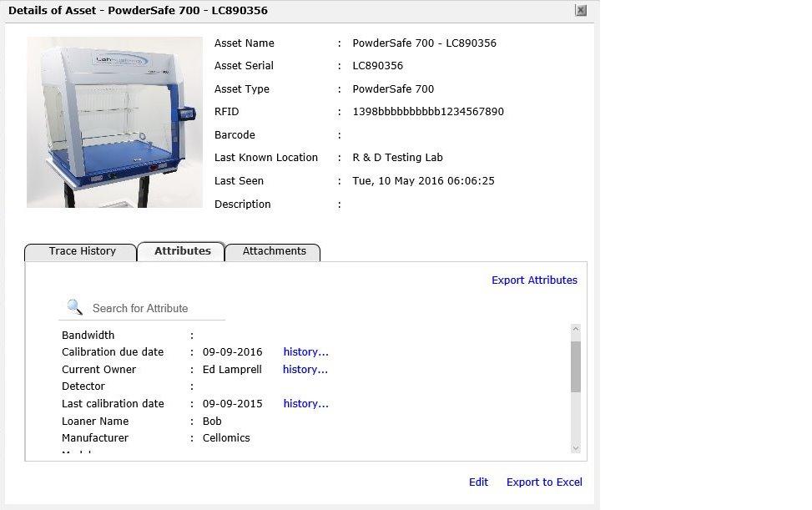Click the Export Attributes link
This screenshot has height=510, width=812.
pyautogui.click(x=534, y=280)
